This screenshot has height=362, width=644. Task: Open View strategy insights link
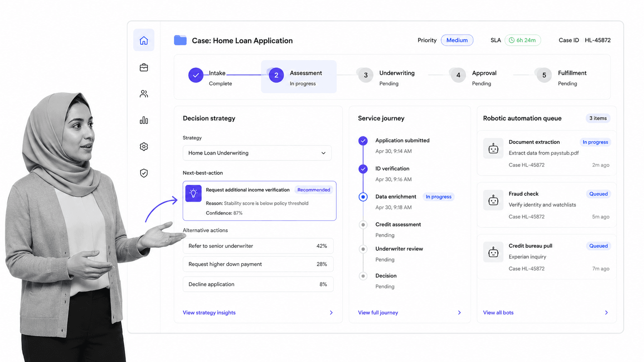209,313
